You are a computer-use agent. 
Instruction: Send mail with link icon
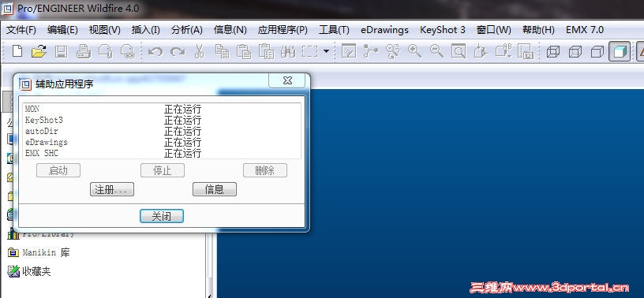128,51
